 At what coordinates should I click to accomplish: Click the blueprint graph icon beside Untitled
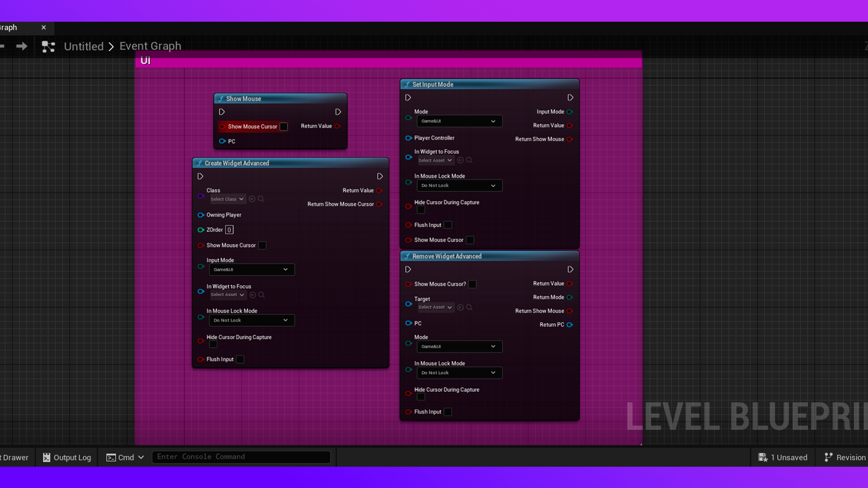[48, 47]
